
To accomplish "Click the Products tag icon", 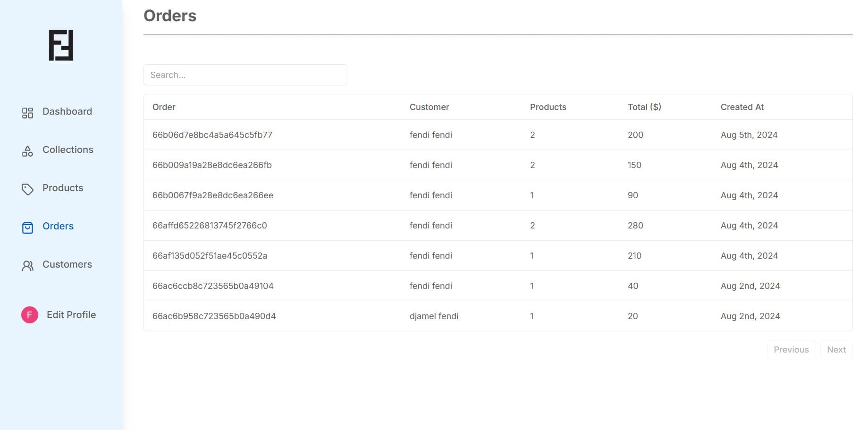I will coord(27,189).
